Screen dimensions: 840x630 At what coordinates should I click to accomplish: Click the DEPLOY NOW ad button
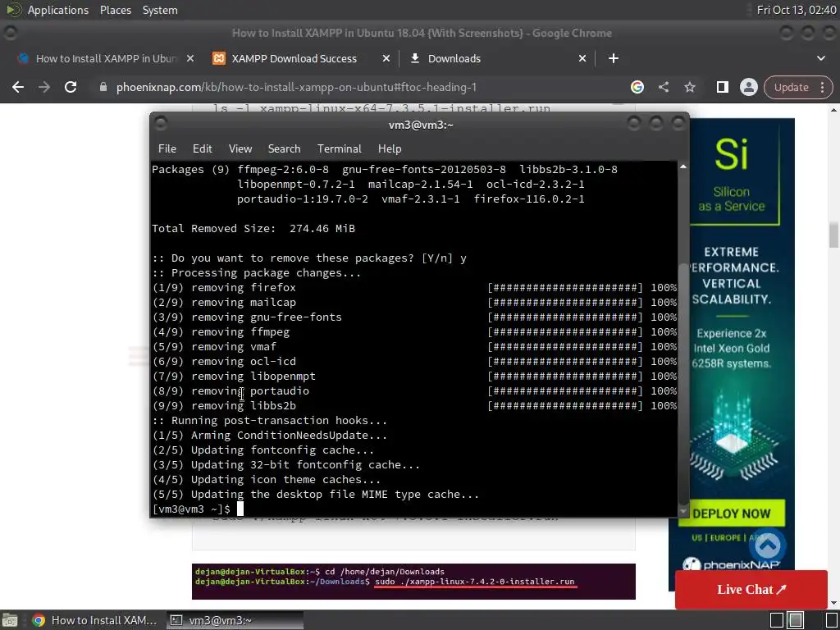tap(731, 514)
